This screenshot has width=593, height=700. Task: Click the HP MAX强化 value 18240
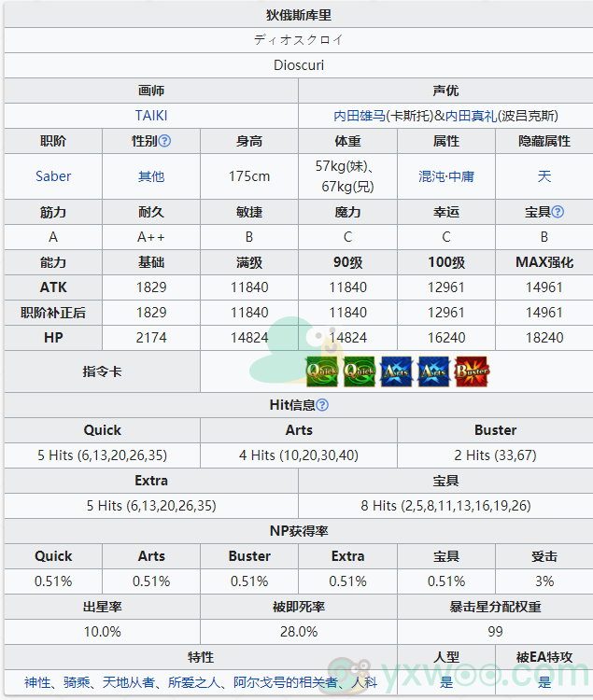tap(544, 338)
